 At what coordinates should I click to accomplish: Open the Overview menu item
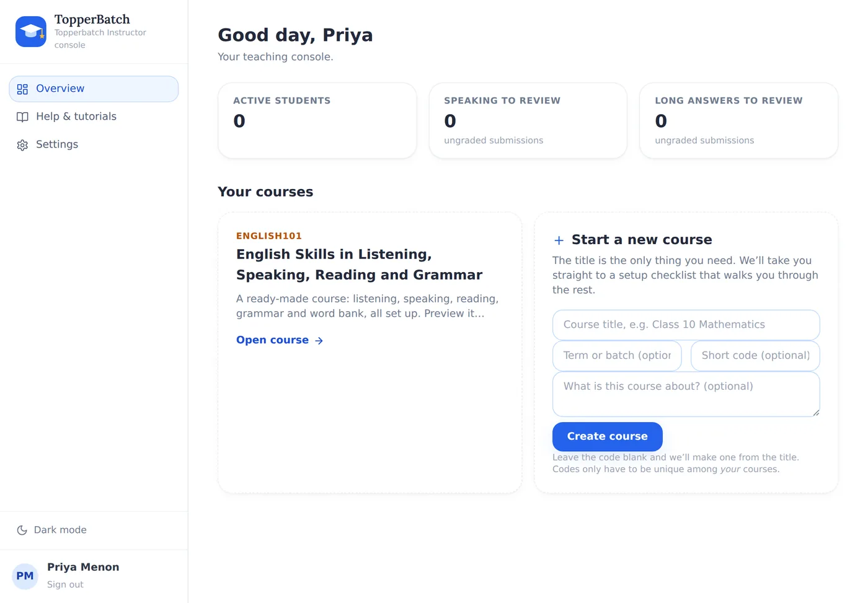pos(94,89)
